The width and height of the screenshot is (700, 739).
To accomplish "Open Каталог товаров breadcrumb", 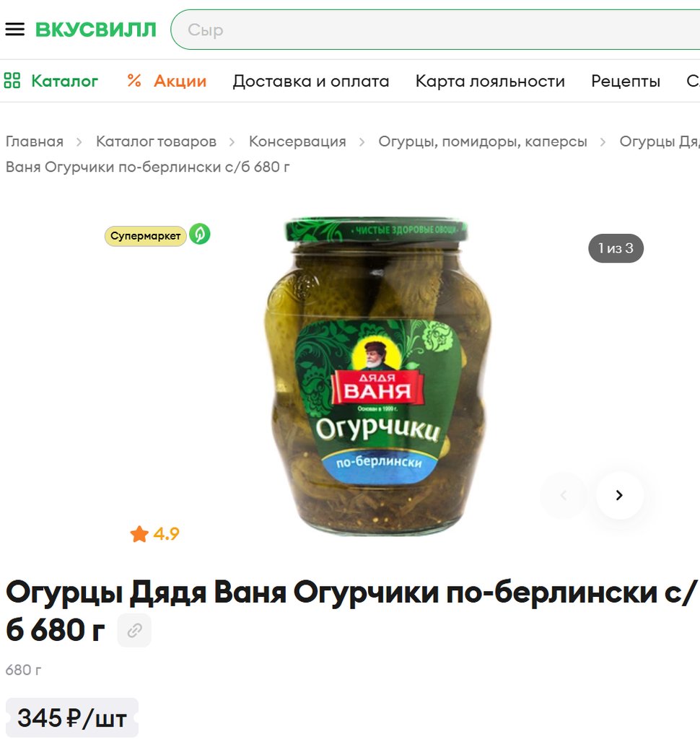I will pyautogui.click(x=156, y=141).
